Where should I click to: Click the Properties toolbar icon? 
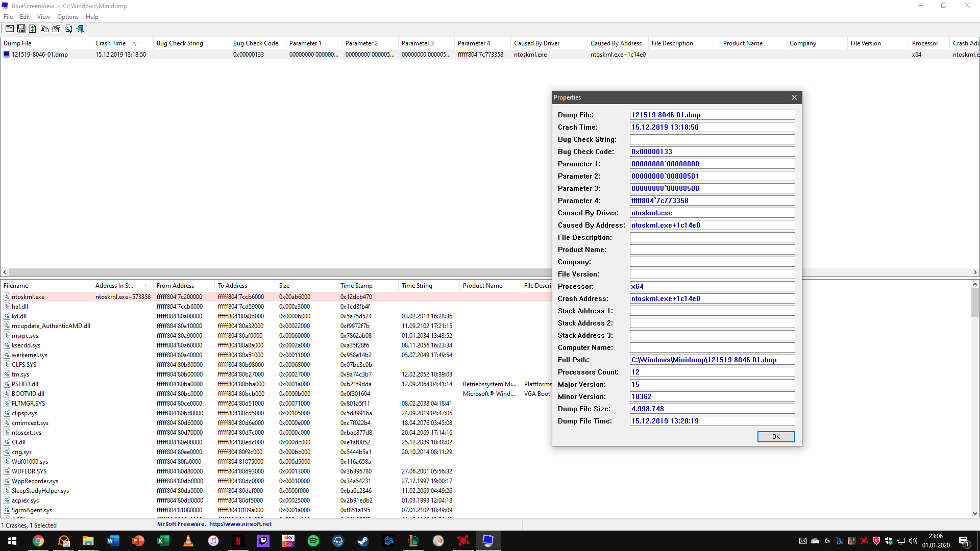click(x=56, y=29)
